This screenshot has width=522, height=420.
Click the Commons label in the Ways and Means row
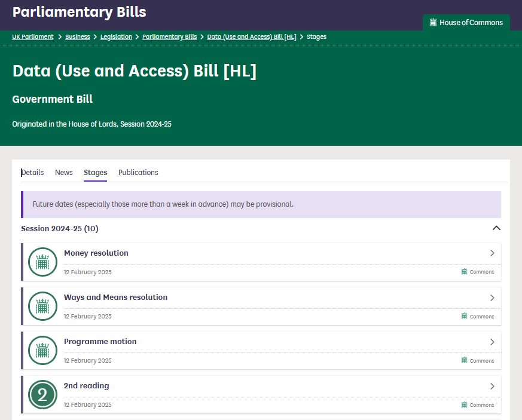pos(482,316)
